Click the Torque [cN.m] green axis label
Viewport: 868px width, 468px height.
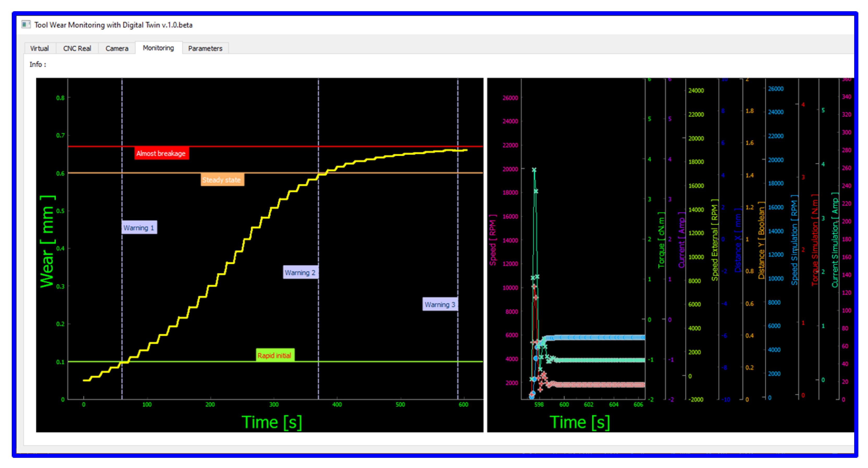[661, 240]
